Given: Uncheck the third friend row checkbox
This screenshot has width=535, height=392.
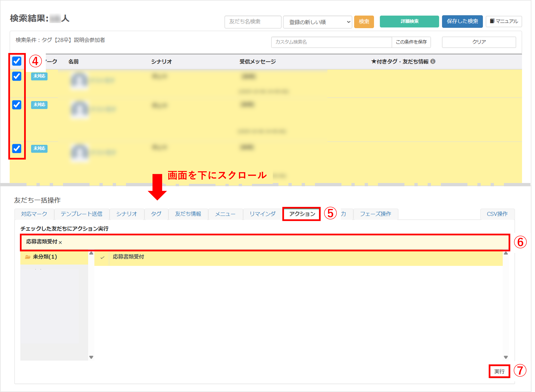Looking at the screenshot, I should (17, 149).
